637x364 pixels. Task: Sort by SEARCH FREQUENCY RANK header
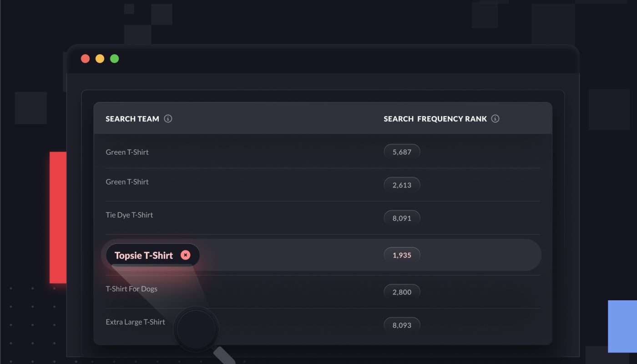pyautogui.click(x=435, y=119)
